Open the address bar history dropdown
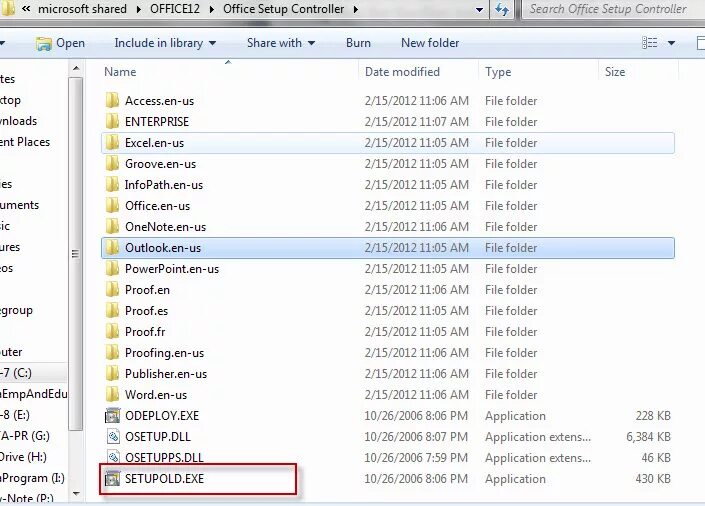 479,9
